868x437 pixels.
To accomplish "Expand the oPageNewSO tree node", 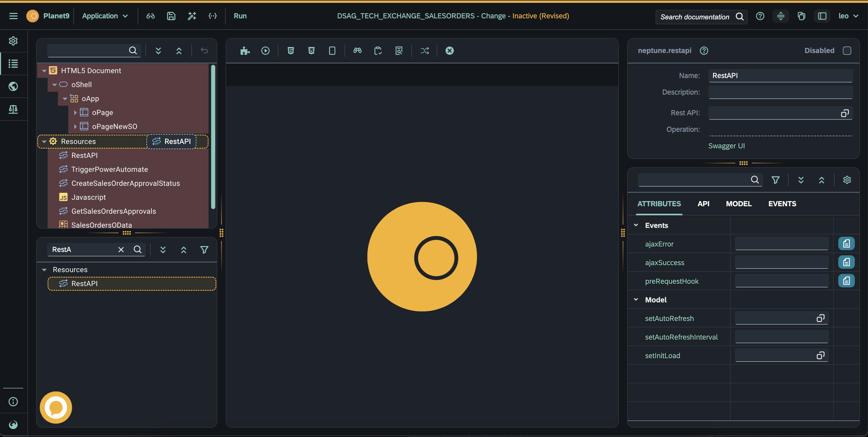I will click(76, 126).
